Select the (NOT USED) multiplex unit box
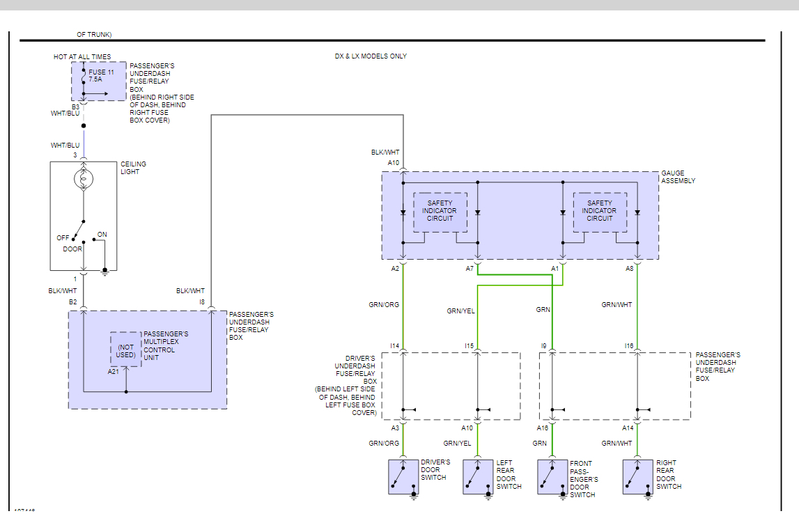Viewport: 799px width, 532px height. coord(125,350)
